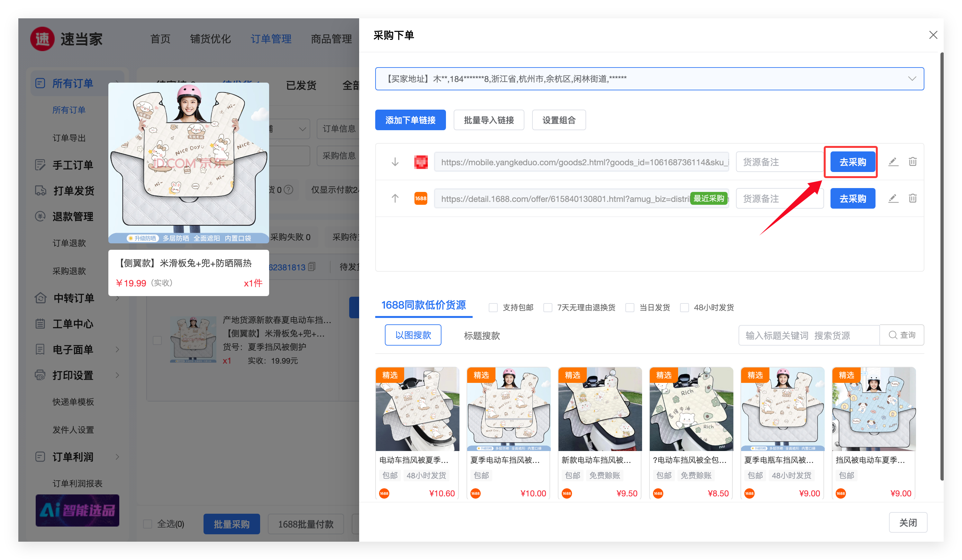This screenshot has width=962, height=560.
Task: Delete the 1688 link with the trash icon
Action: (x=912, y=198)
